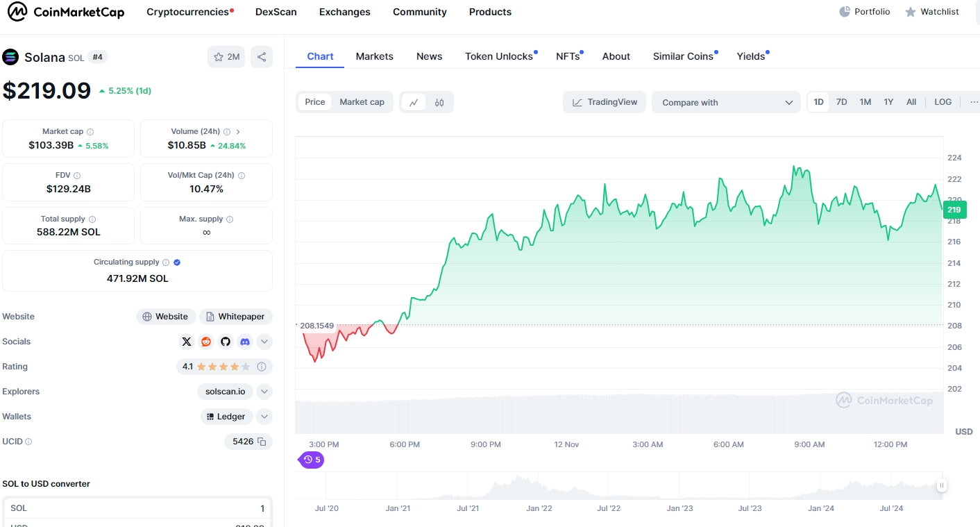Click FDV info icon
This screenshot has width=980, height=527.
[77, 176]
